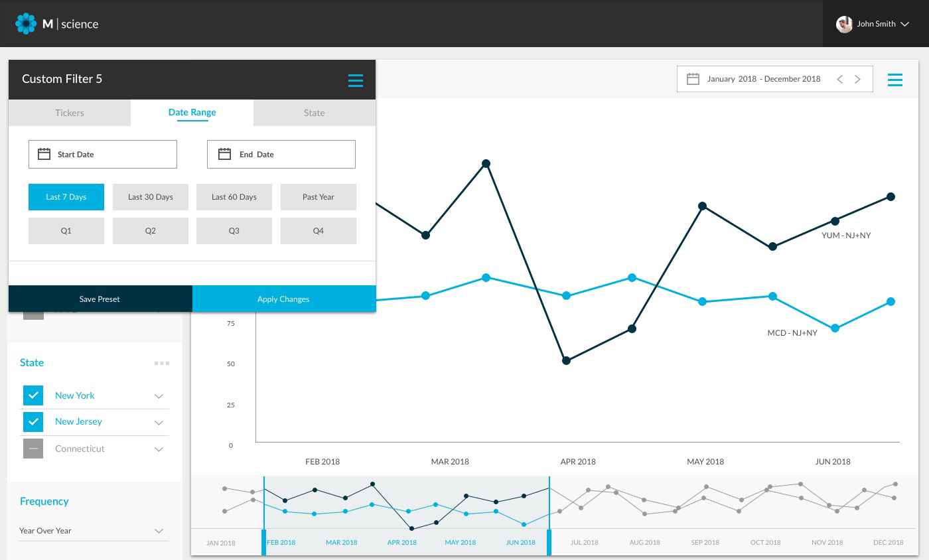Screen dimensions: 929x560
Task: Click JUL 2018 on overview timeline
Action: click(584, 542)
